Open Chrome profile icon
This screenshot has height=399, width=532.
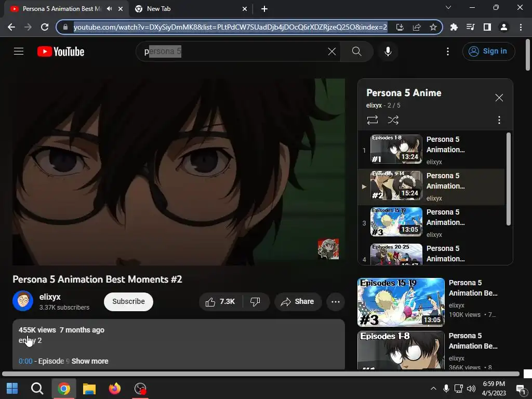click(x=504, y=27)
